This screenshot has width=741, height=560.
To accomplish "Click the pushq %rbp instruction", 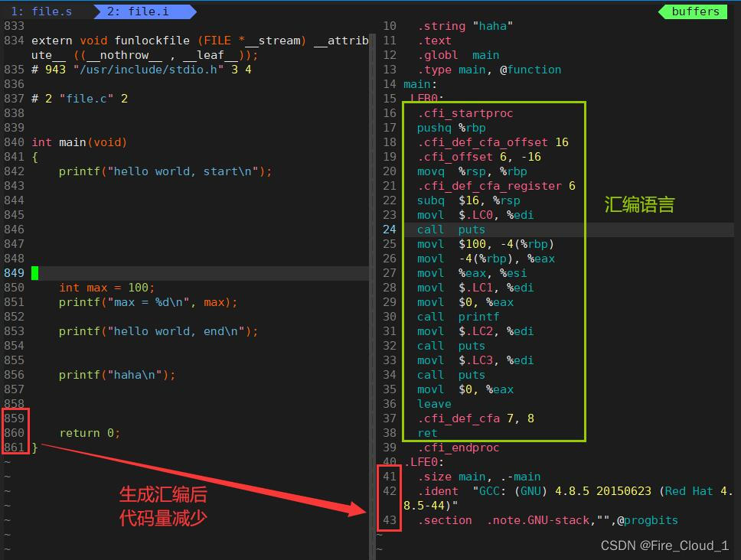I will (x=452, y=128).
